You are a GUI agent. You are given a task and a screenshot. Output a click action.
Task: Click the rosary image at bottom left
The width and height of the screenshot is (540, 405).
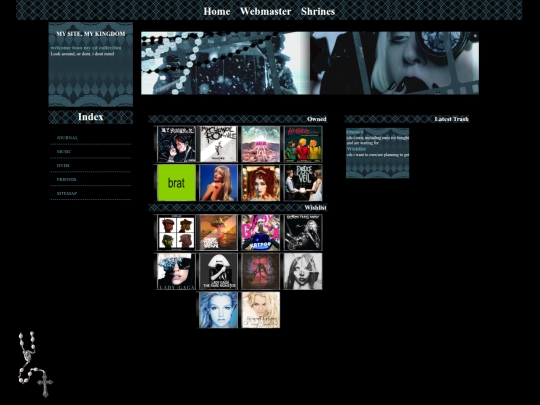35,364
